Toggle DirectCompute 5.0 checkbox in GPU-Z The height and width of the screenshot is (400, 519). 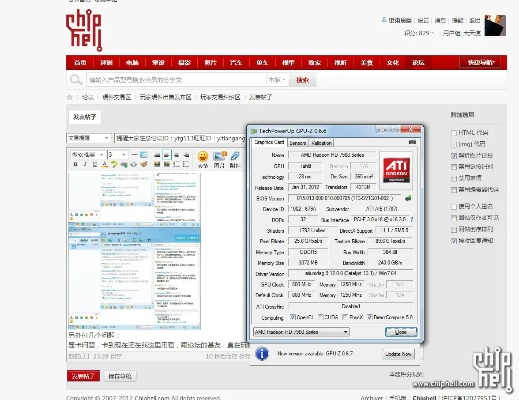tap(369, 317)
